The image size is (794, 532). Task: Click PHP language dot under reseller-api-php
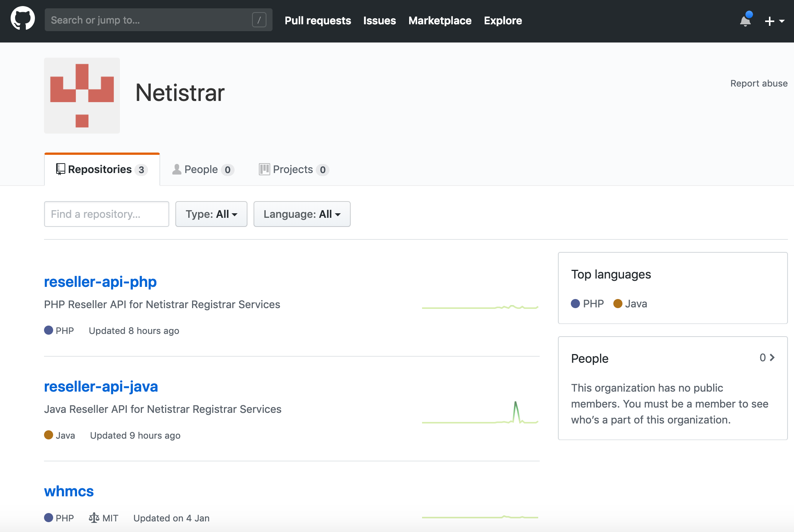click(x=49, y=330)
